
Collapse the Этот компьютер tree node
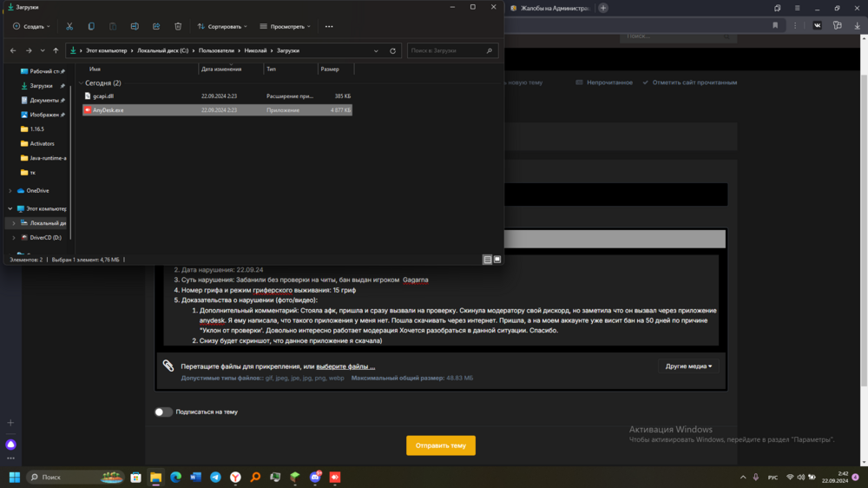pos(10,208)
